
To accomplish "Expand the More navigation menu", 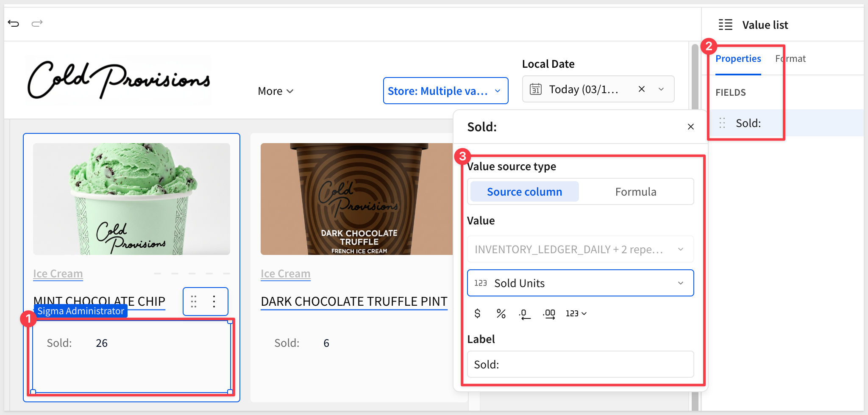I will click(x=275, y=91).
